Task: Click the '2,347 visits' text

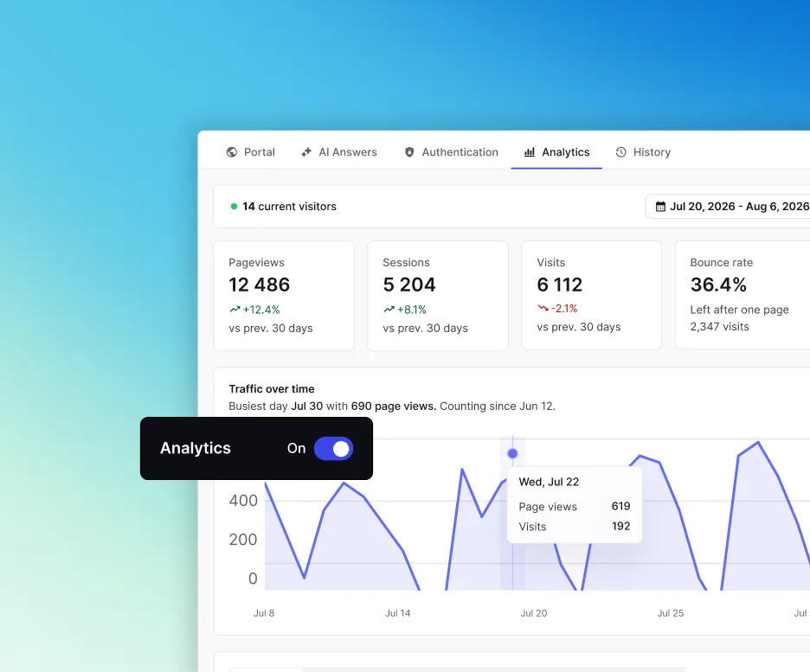Action: point(720,327)
